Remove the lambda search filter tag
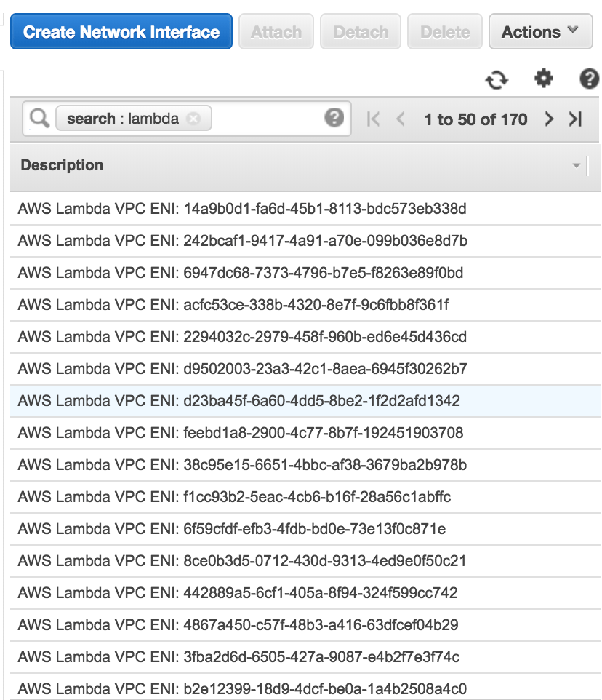This screenshot has height=700, width=602. (x=193, y=119)
